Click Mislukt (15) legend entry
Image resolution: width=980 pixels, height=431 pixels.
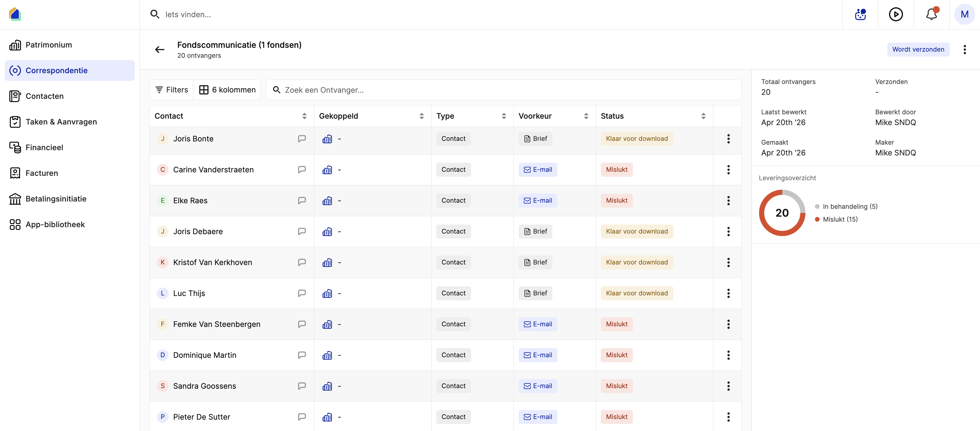pyautogui.click(x=836, y=220)
